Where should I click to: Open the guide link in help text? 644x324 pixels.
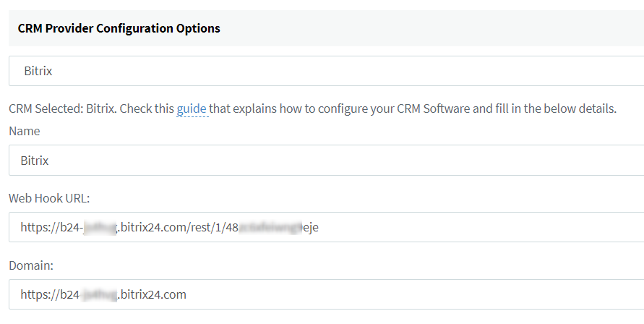tap(192, 109)
